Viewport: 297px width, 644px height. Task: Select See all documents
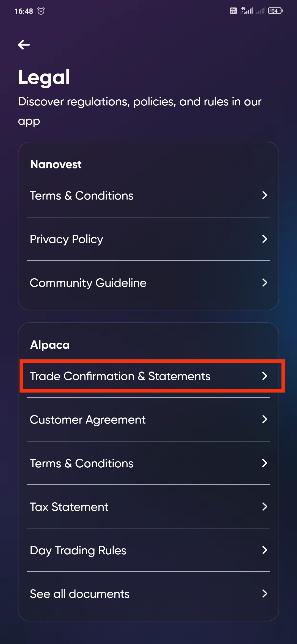pyautogui.click(x=148, y=594)
